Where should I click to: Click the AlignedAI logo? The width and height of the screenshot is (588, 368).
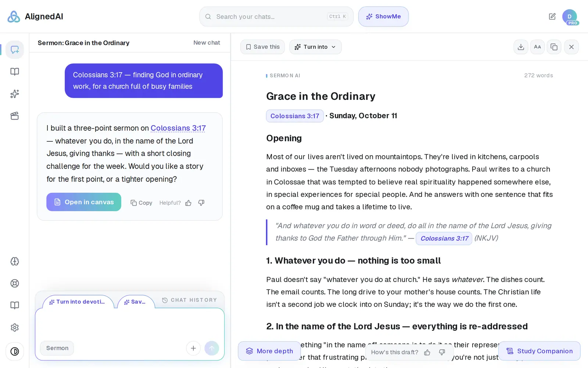pyautogui.click(x=35, y=17)
